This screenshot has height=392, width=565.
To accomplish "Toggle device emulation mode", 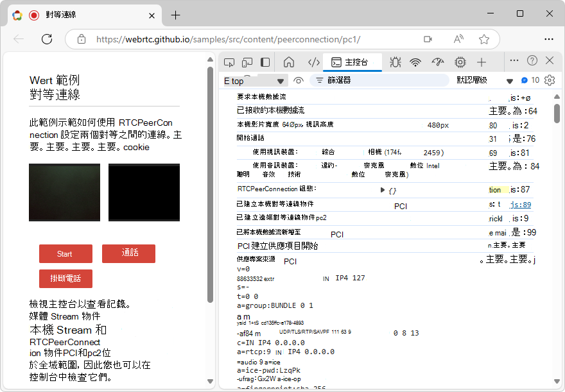I will click(247, 63).
